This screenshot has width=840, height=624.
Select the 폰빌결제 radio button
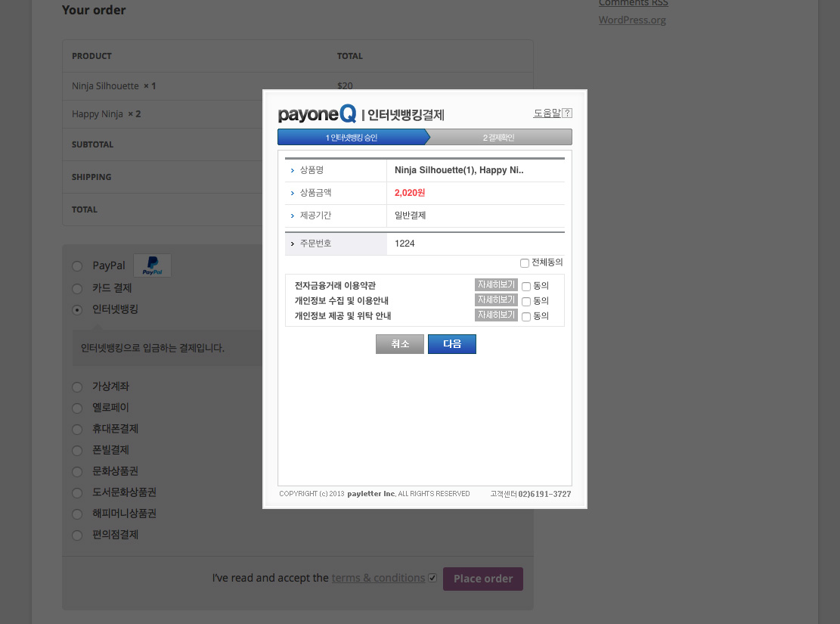click(77, 451)
